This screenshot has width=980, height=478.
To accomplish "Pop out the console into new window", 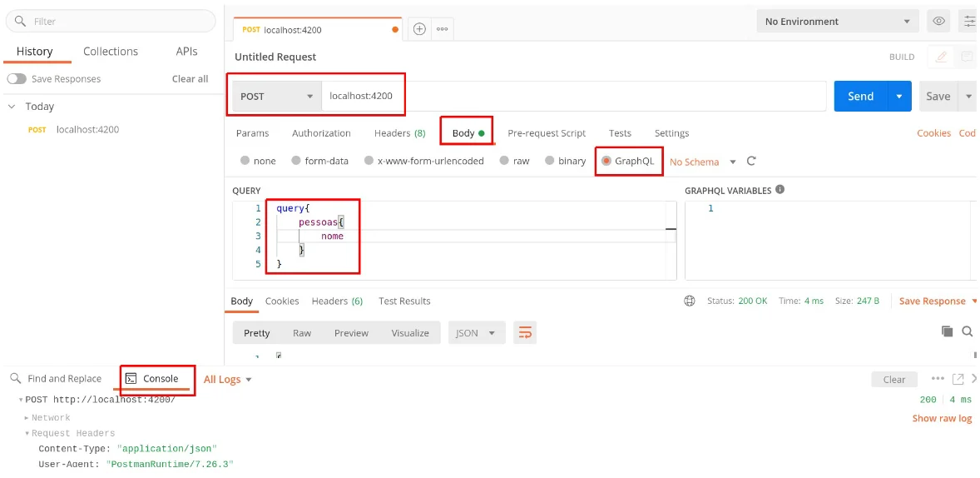I will click(x=958, y=379).
